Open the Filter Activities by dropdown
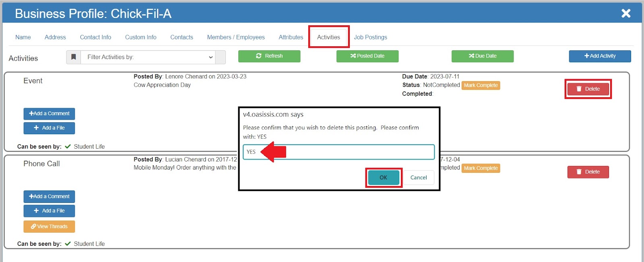This screenshot has width=644, height=262. (148, 57)
